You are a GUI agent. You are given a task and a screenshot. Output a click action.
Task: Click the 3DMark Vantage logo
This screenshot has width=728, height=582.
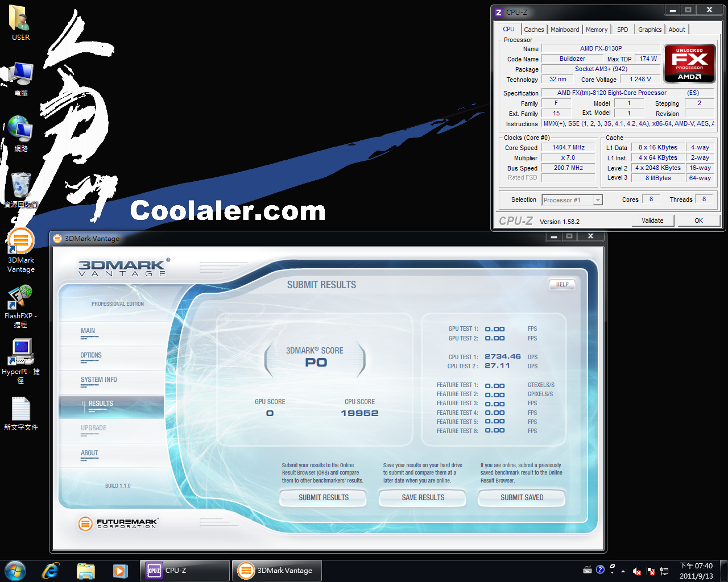tap(123, 267)
